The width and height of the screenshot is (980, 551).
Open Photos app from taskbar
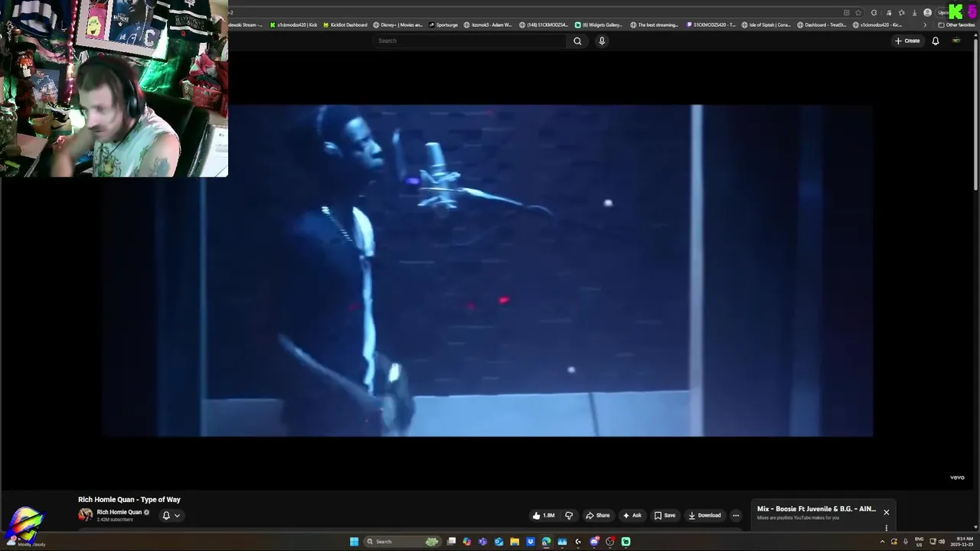point(562,542)
